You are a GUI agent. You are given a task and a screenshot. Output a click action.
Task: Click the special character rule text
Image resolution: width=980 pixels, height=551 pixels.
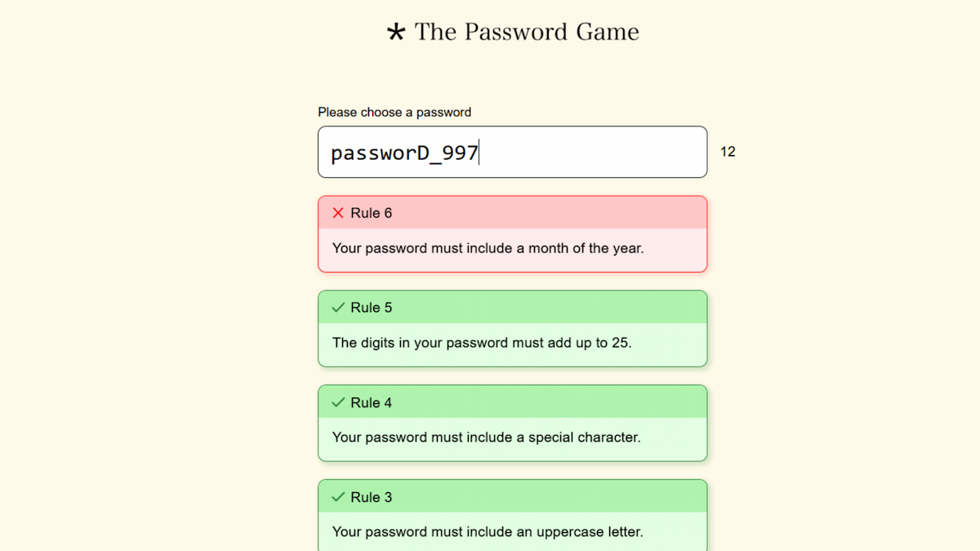pyautogui.click(x=486, y=438)
